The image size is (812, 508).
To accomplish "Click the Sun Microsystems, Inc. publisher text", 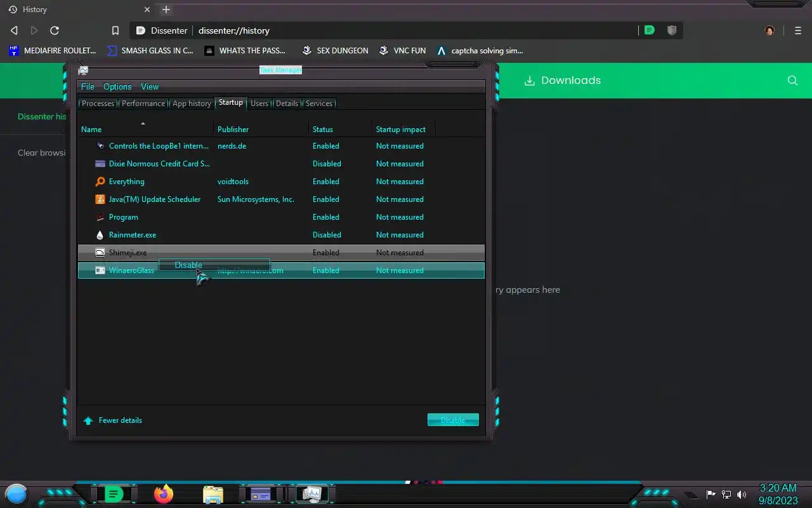I will (x=256, y=199).
